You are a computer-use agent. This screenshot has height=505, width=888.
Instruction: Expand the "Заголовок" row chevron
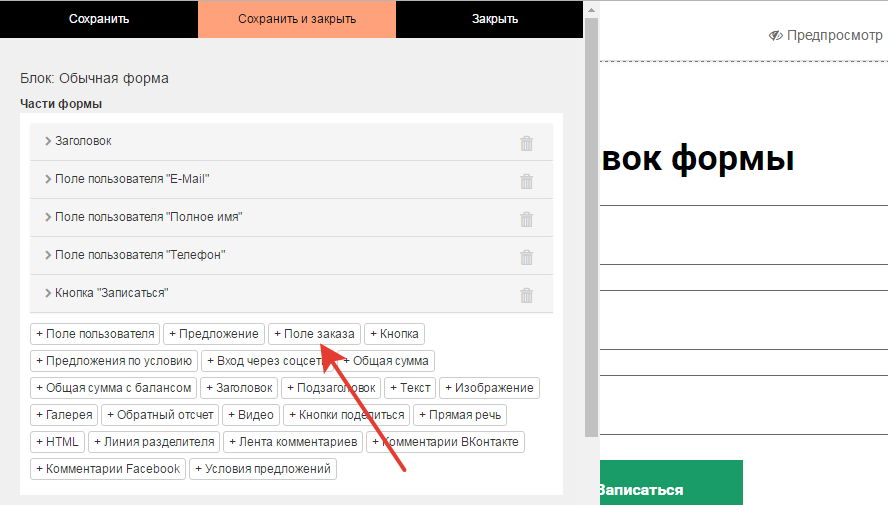[48, 141]
